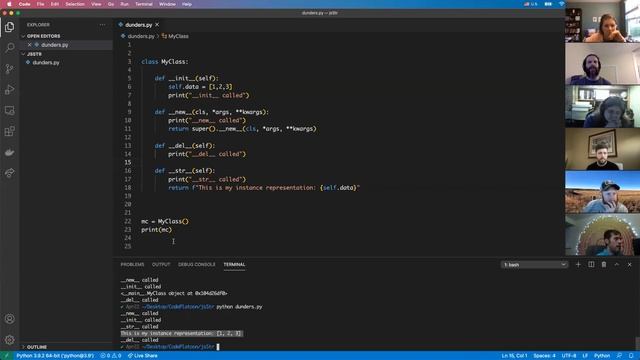Open the Run menu

pos(124,4)
